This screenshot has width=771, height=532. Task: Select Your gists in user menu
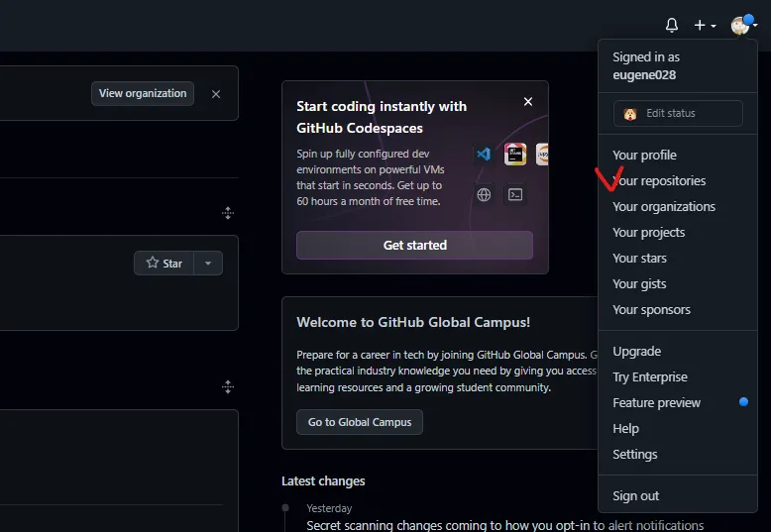[639, 284]
